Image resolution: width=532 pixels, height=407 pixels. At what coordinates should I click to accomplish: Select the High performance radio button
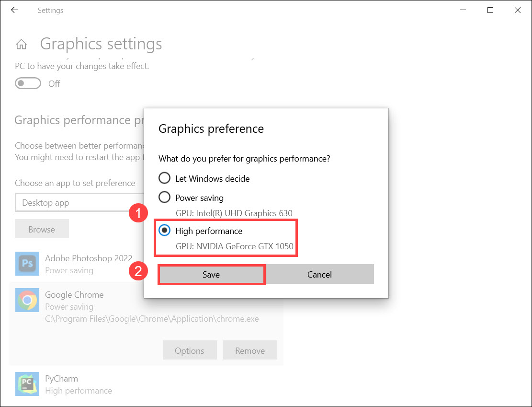click(164, 231)
